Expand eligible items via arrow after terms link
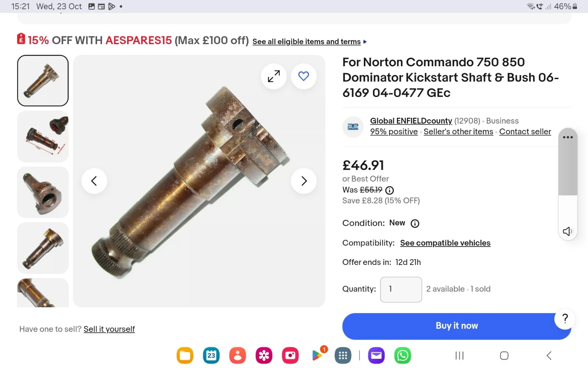 (365, 42)
